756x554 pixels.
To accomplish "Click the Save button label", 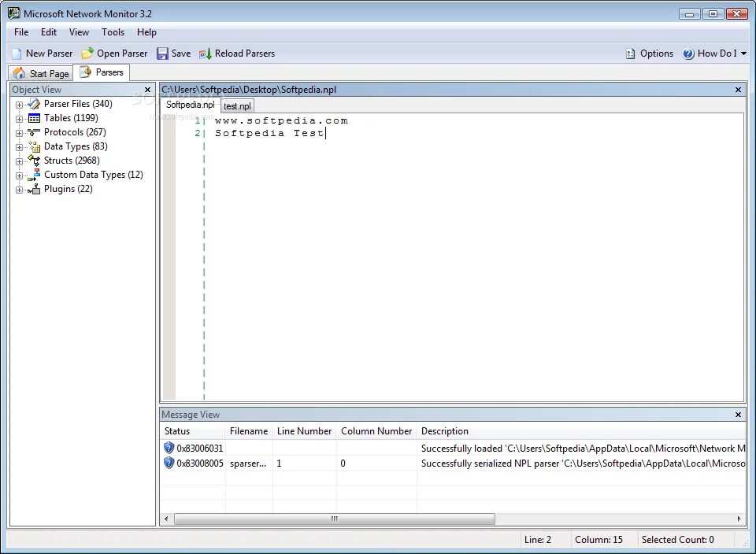I will pyautogui.click(x=181, y=54).
